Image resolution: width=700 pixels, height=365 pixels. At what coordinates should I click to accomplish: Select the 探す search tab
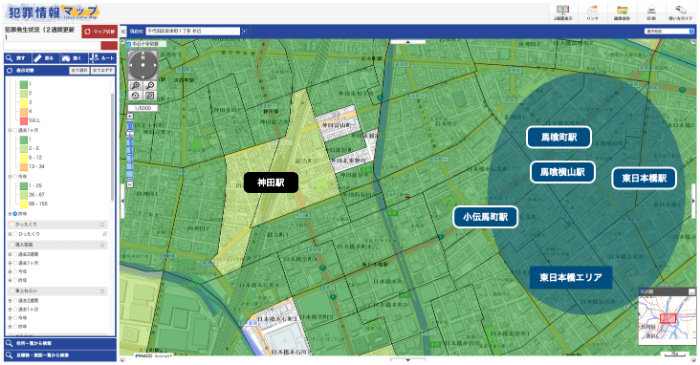click(x=17, y=58)
